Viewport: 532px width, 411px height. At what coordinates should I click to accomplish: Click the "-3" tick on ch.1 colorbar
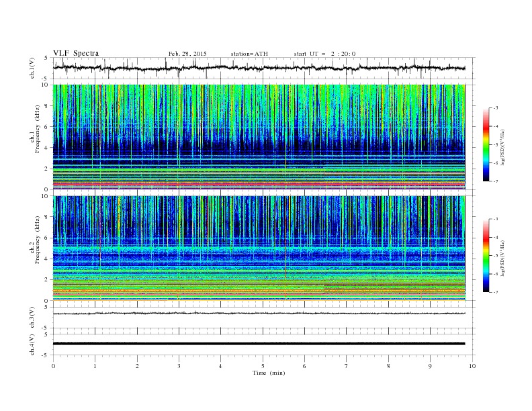tap(496, 108)
